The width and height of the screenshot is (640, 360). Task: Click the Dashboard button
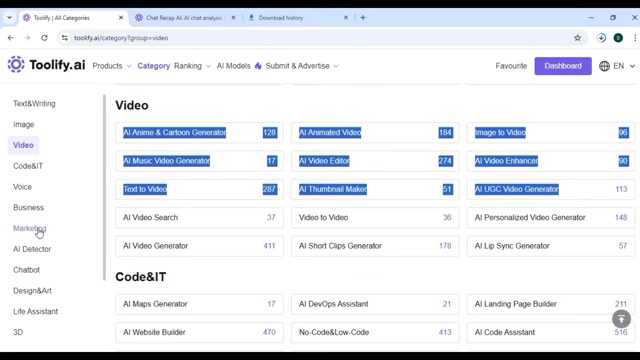pos(563,66)
